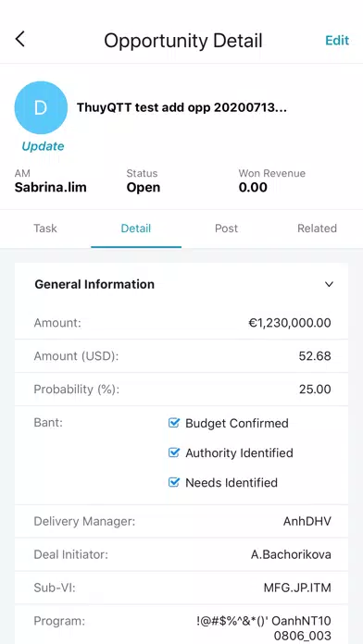Tap the Probability value 25.00

(x=315, y=389)
